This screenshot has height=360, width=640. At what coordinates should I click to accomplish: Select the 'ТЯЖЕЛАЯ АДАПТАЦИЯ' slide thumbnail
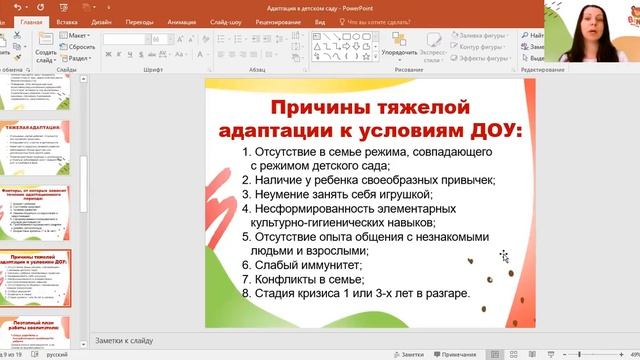point(34,148)
